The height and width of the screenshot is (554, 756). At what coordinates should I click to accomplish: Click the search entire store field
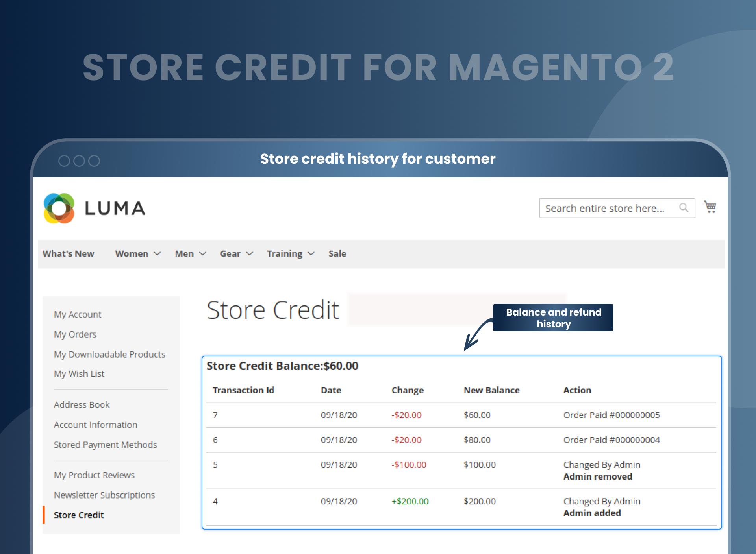click(x=606, y=208)
